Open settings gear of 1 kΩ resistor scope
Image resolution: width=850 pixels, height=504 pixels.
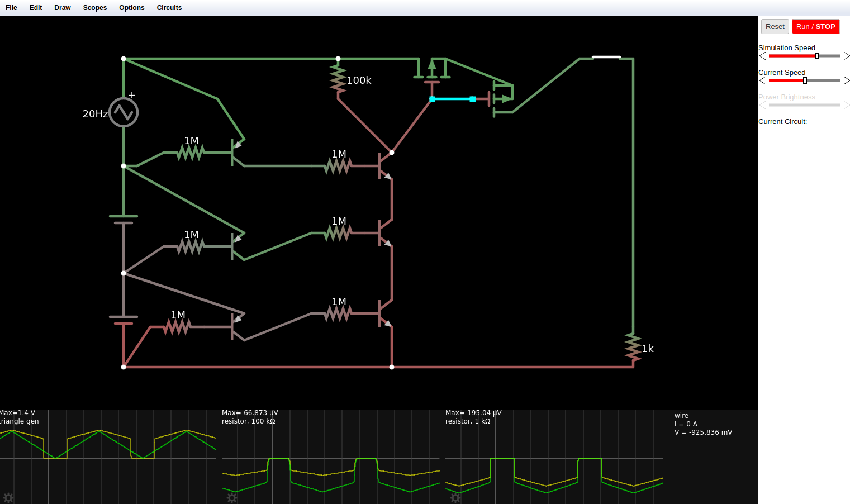point(455,497)
